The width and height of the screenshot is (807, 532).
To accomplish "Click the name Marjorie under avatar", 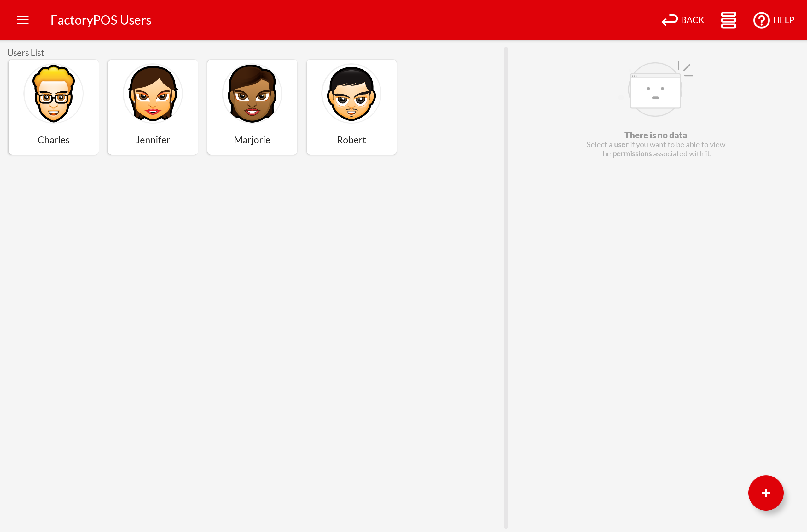I will (252, 140).
